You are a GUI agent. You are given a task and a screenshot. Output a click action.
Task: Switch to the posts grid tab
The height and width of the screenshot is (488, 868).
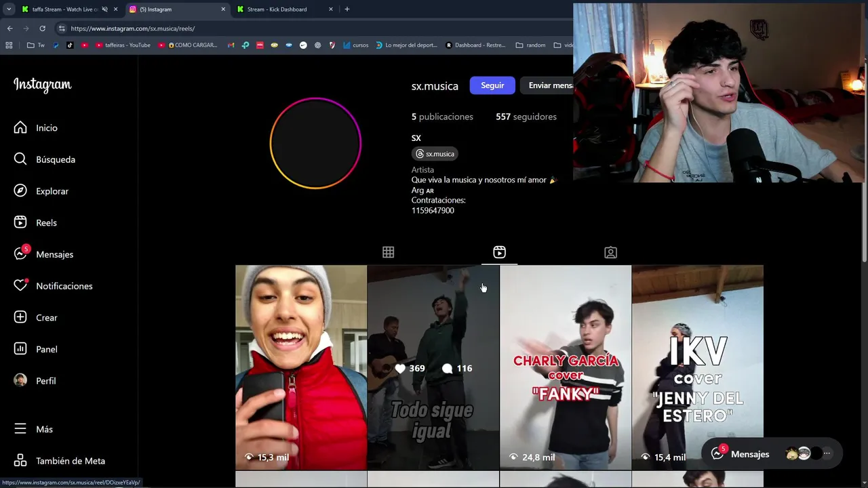(388, 252)
